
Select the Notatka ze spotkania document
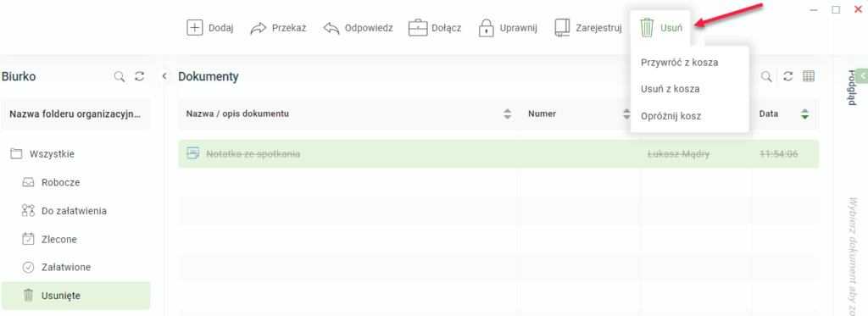click(x=498, y=154)
